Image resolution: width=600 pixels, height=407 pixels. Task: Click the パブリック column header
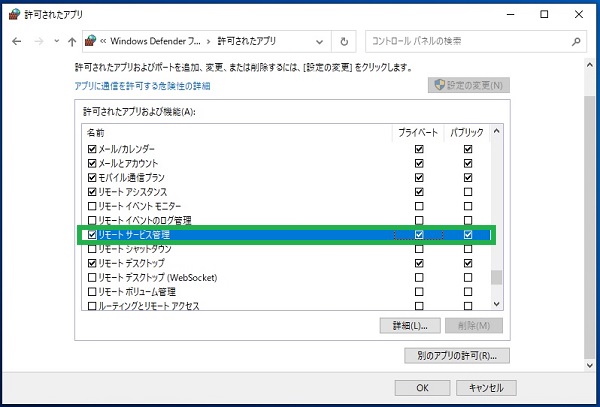(467, 133)
